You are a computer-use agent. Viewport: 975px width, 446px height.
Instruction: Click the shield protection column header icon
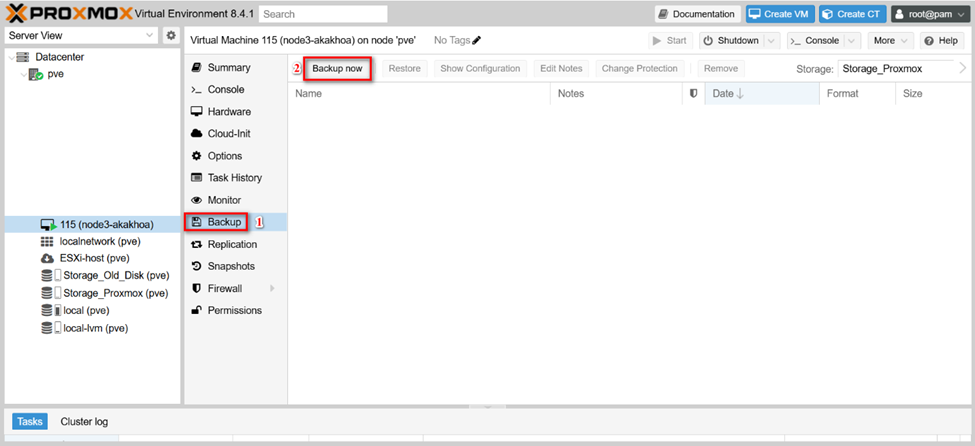pyautogui.click(x=694, y=94)
